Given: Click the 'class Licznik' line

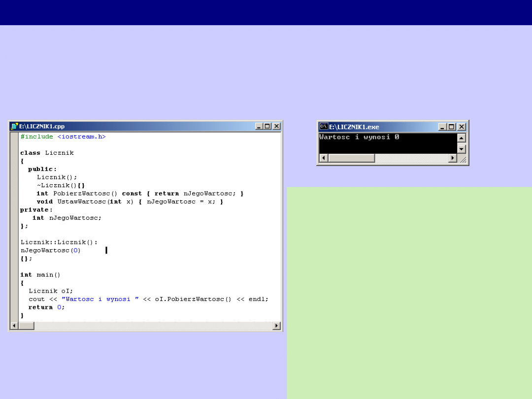Looking at the screenshot, I should 47,153.
